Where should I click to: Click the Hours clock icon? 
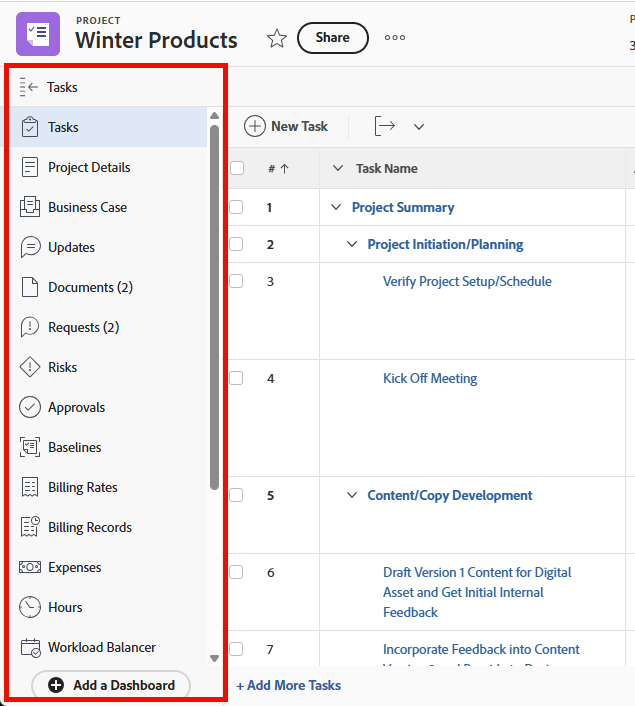(x=30, y=607)
